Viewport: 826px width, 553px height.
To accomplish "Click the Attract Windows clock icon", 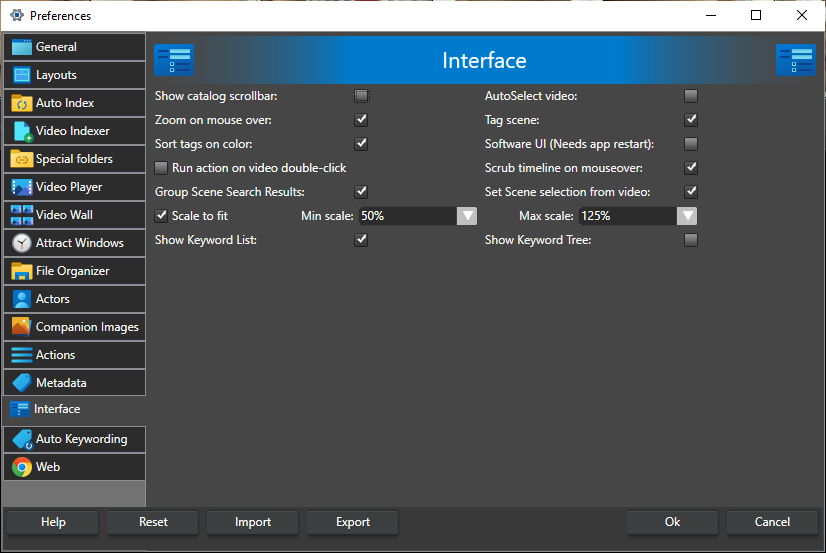I will [21, 243].
